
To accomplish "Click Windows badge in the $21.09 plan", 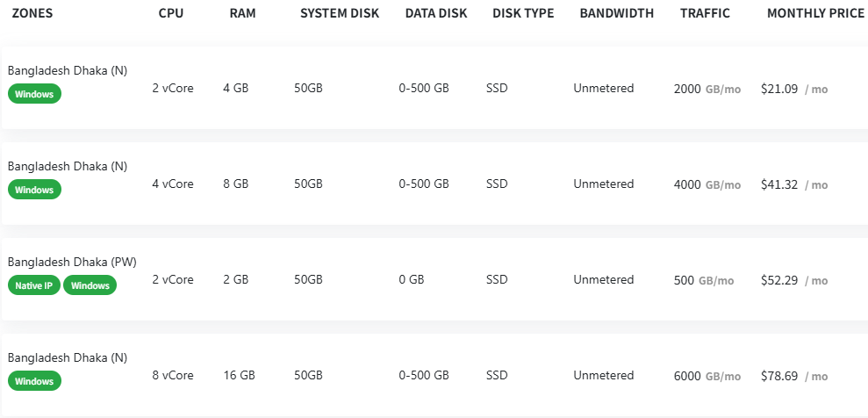I will (x=34, y=94).
